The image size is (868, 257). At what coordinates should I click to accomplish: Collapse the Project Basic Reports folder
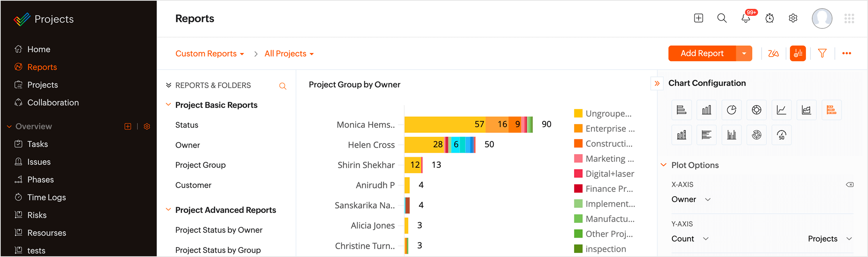pos(168,105)
